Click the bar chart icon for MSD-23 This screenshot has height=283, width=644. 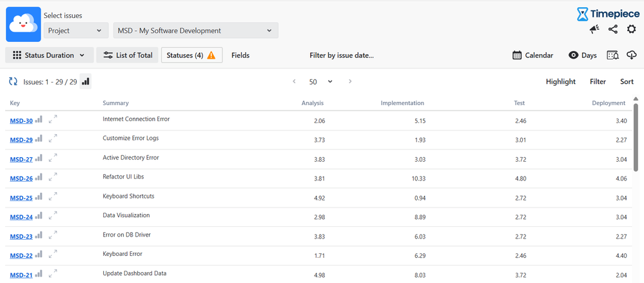click(39, 235)
